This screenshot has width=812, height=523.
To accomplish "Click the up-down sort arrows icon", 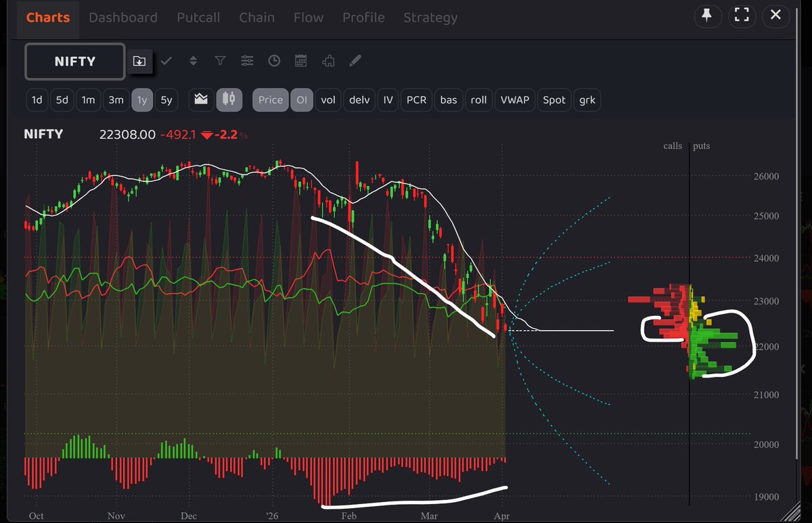I will coord(193,61).
